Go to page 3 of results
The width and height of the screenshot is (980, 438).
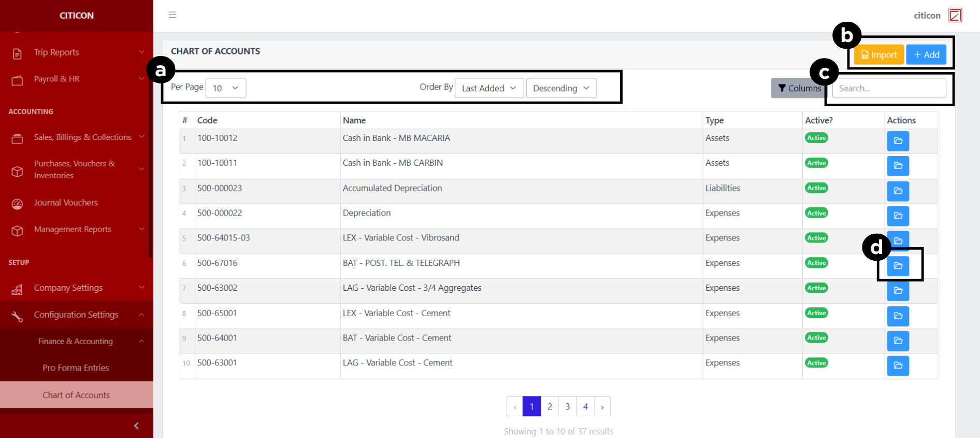(x=567, y=406)
